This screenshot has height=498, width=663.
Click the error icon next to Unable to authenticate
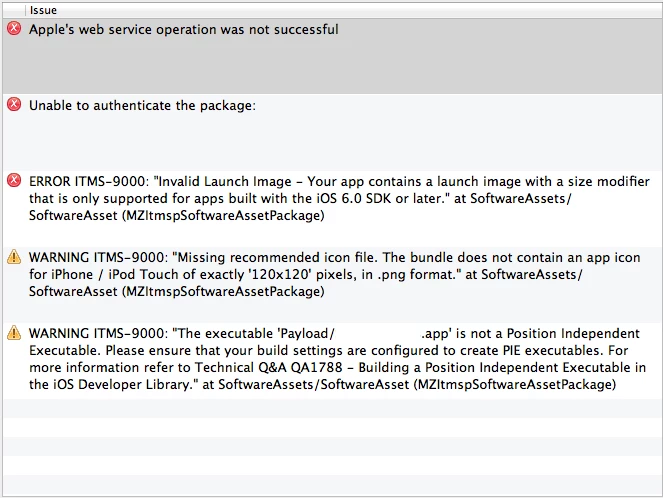pyautogui.click(x=14, y=104)
